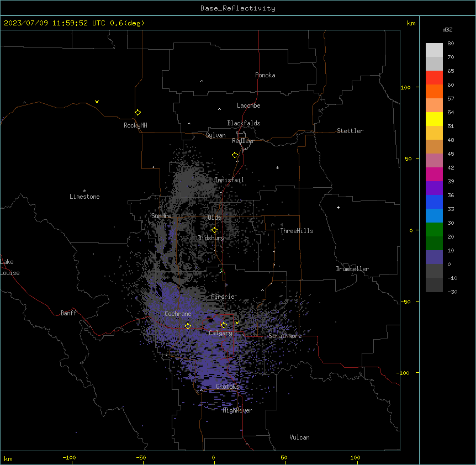
Task: Click the 80 value on dBZ legend
Action: 451,44
